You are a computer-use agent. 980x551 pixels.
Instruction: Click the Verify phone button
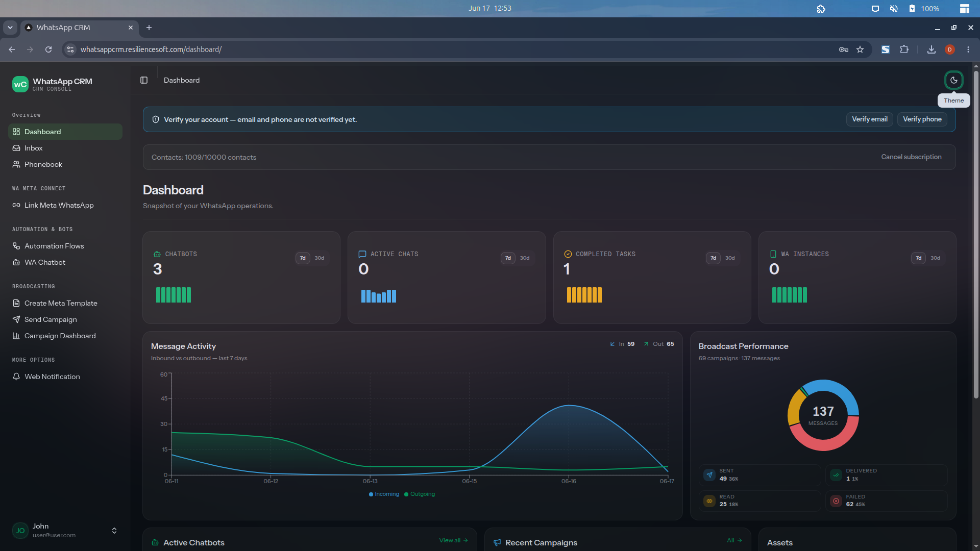click(x=922, y=119)
